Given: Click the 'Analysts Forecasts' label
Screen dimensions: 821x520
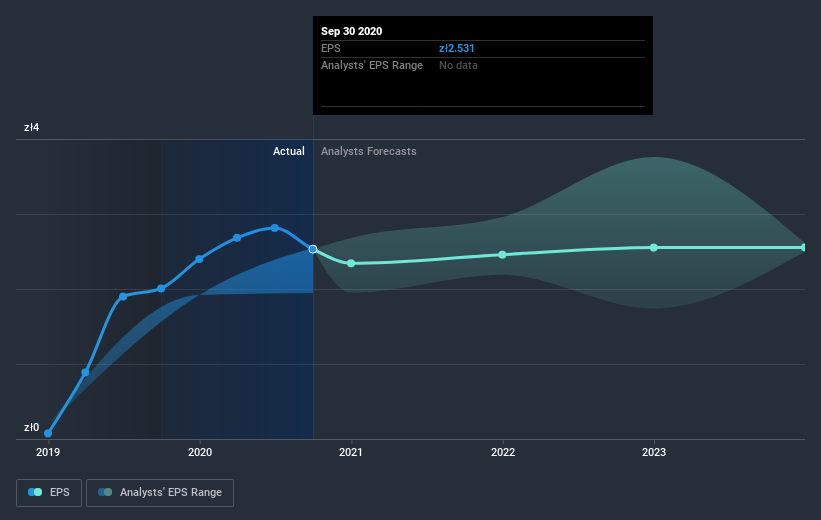Looking at the screenshot, I should 369,151.
